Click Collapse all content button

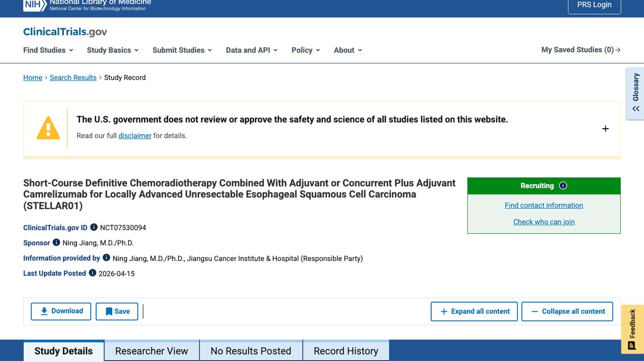tap(568, 311)
